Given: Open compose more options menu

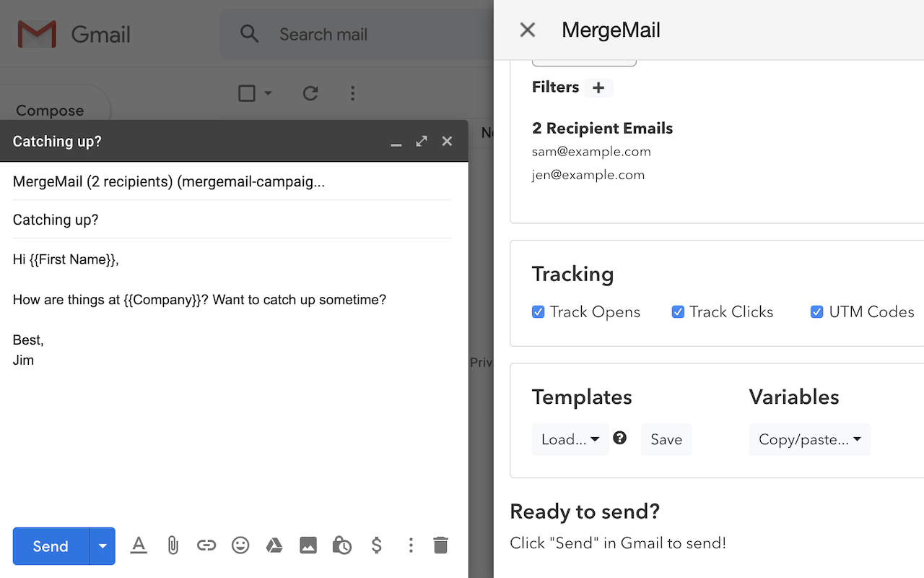Looking at the screenshot, I should 411,545.
